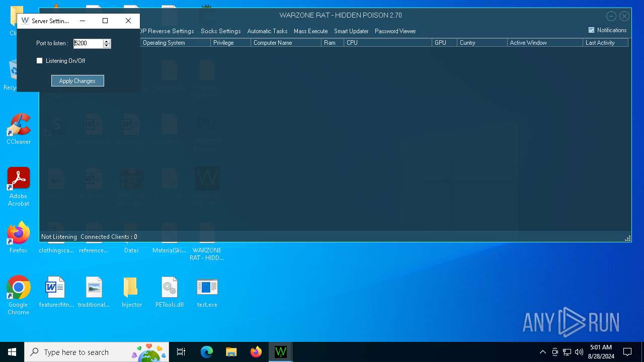Select the Recycle Bin desktop icon
The image size is (644, 362).
[x=10, y=75]
